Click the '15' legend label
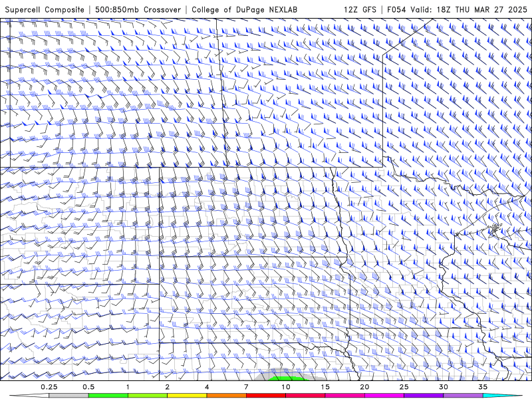 pos(325,387)
